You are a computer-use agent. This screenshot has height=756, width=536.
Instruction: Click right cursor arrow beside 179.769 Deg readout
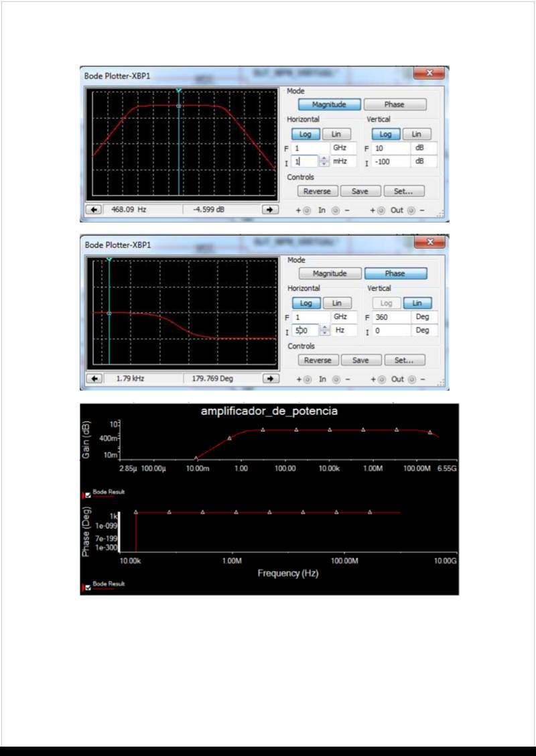click(270, 379)
